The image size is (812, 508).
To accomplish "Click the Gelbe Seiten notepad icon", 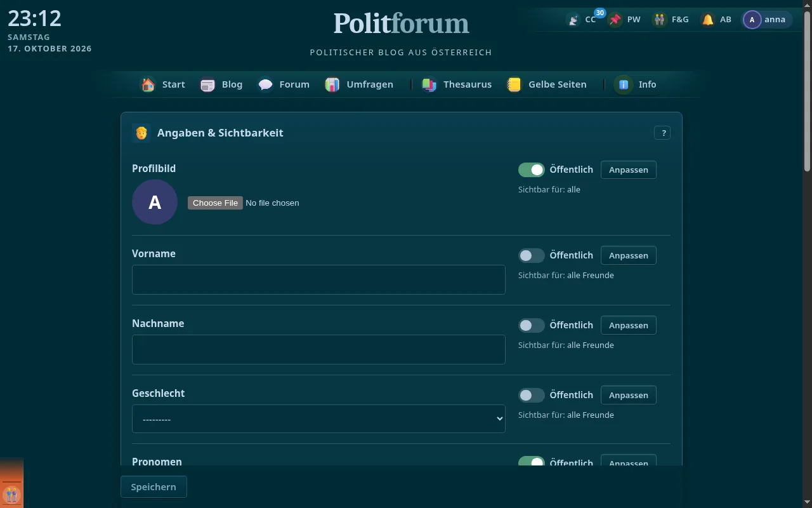I will pyautogui.click(x=514, y=84).
